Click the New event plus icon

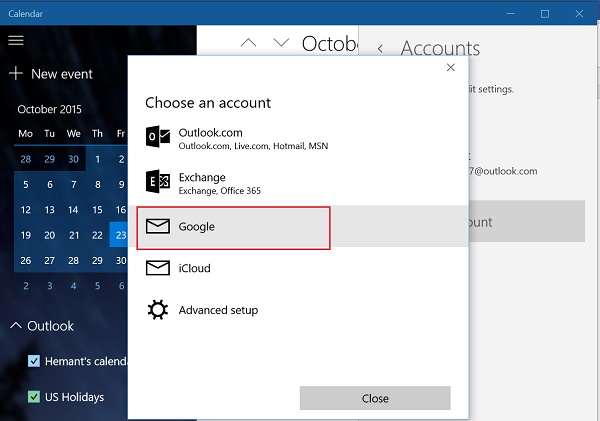click(16, 73)
